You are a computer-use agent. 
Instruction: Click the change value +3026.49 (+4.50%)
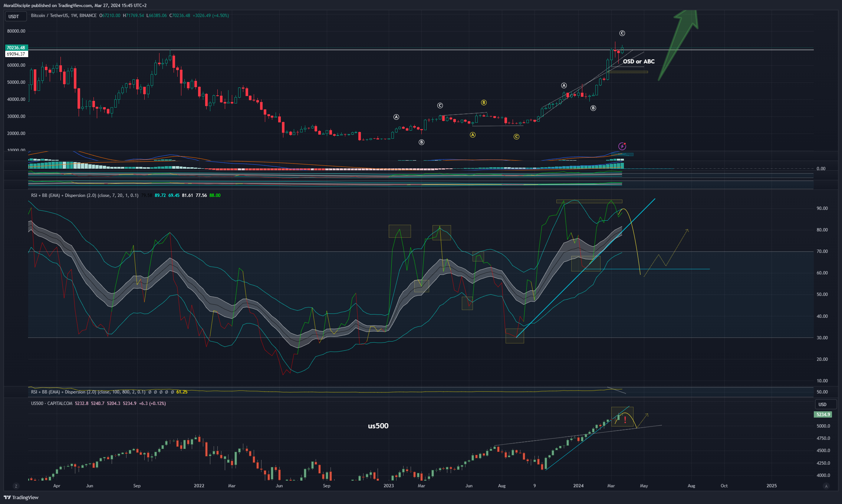pos(211,16)
